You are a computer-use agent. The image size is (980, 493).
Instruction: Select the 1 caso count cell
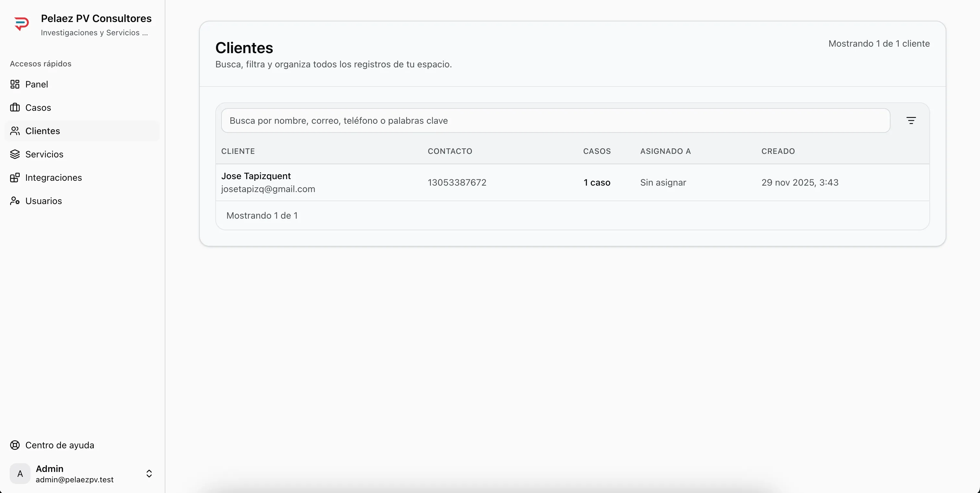pos(597,182)
